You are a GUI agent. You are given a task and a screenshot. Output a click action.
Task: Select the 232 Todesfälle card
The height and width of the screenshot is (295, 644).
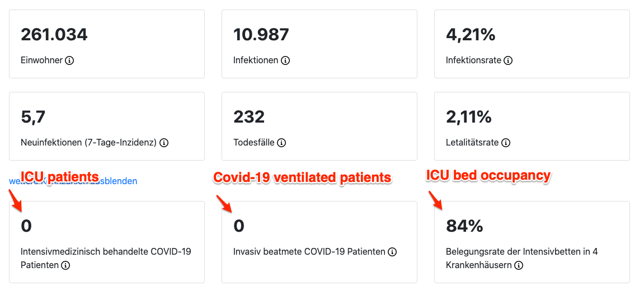[319, 126]
